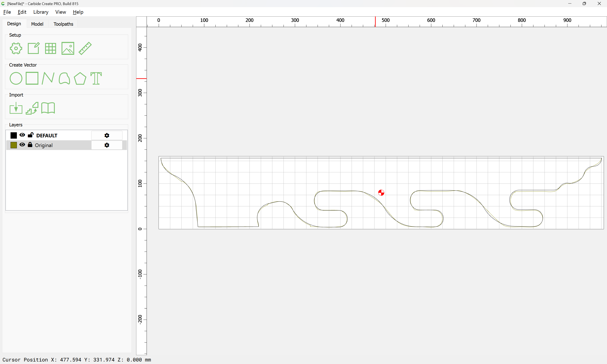Viewport: 607px width, 364px height.
Task: Switch to the Toolpaths tab
Action: 63,24
